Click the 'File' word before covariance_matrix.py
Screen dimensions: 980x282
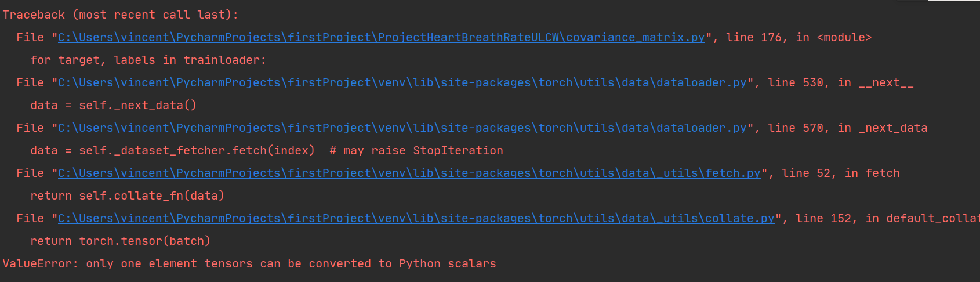pos(30,38)
